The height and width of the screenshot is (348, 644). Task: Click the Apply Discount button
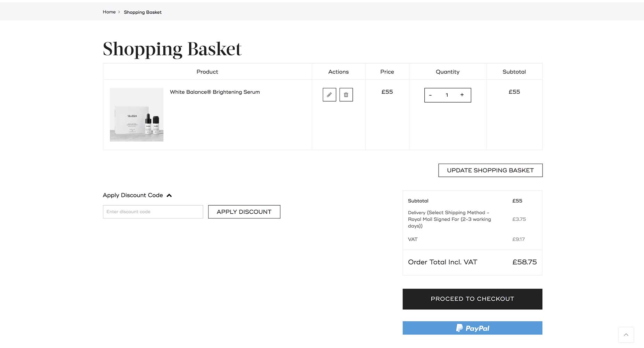[x=244, y=212]
